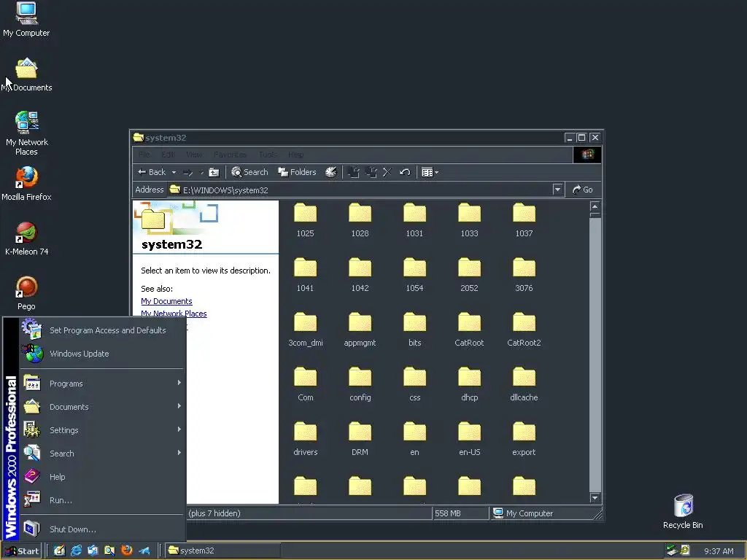Click Back button in Explorer
Viewport: 747px width, 560px height.
pyautogui.click(x=152, y=172)
